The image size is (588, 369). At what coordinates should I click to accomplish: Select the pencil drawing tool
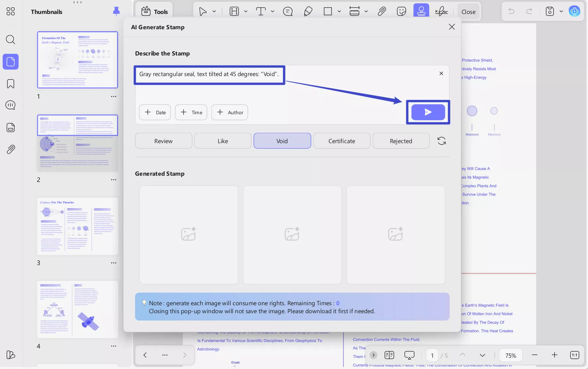tap(308, 12)
